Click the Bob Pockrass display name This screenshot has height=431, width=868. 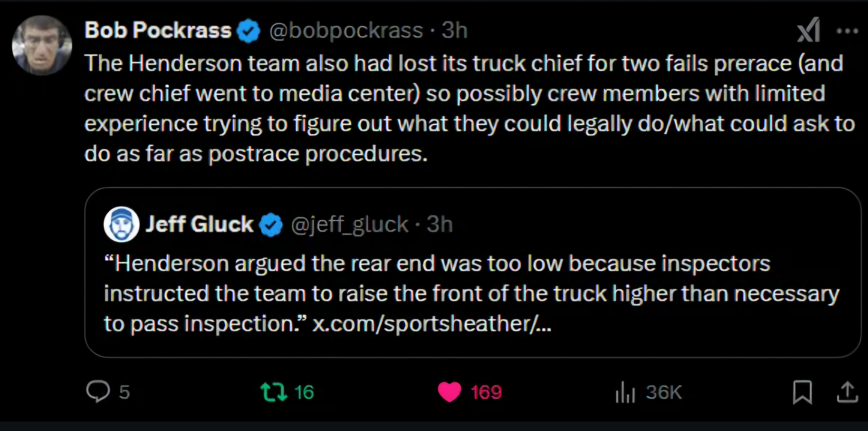point(158,30)
